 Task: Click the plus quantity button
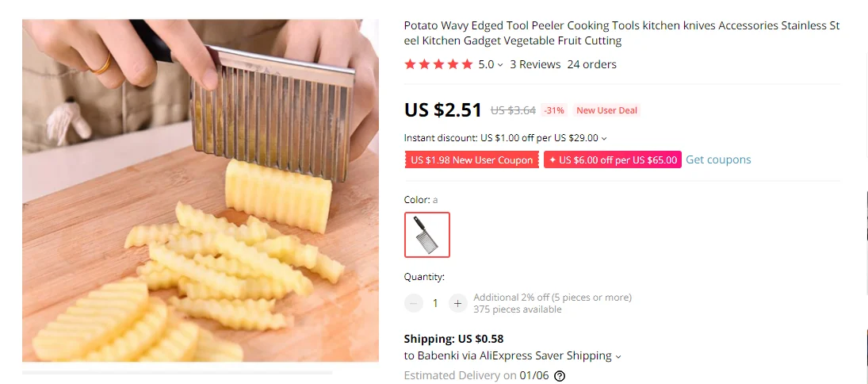click(458, 303)
